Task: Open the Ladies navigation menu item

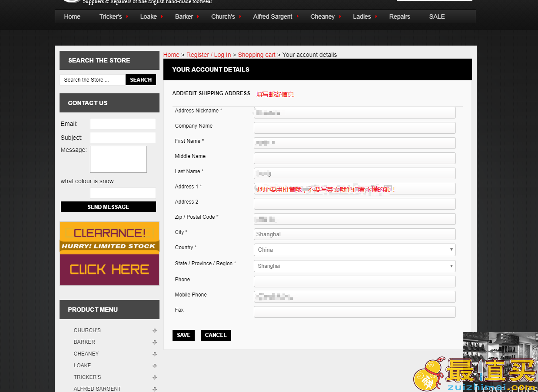Action: point(362,16)
